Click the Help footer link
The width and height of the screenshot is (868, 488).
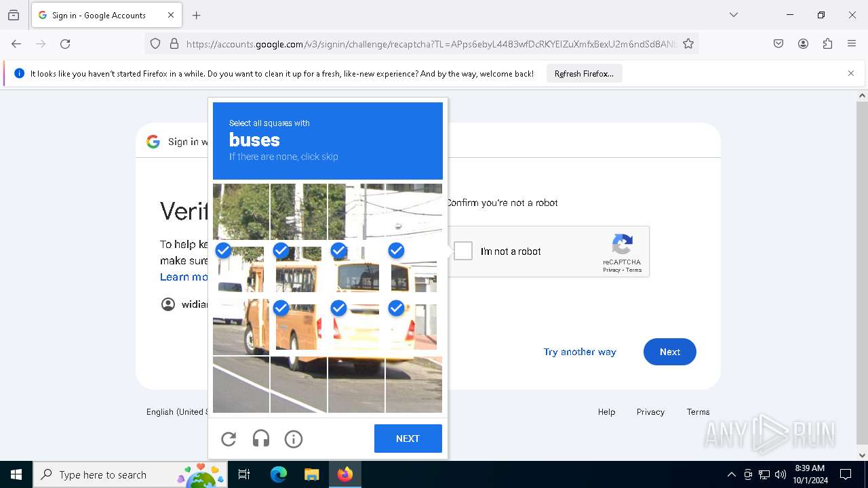coord(606,412)
